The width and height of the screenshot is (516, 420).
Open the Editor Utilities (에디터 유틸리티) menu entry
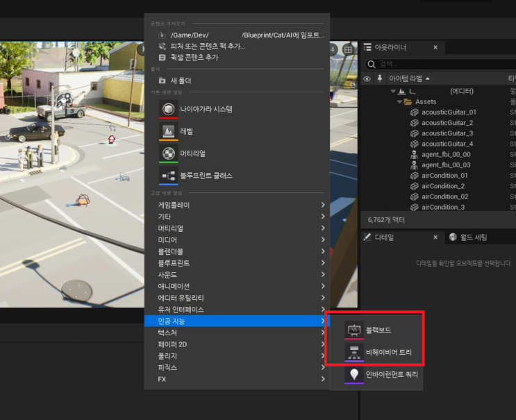237,298
